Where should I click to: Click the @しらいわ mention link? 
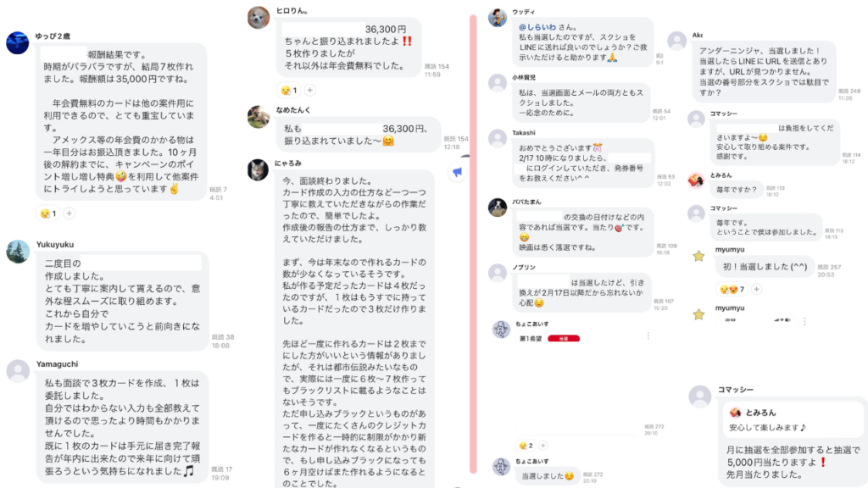(537, 27)
